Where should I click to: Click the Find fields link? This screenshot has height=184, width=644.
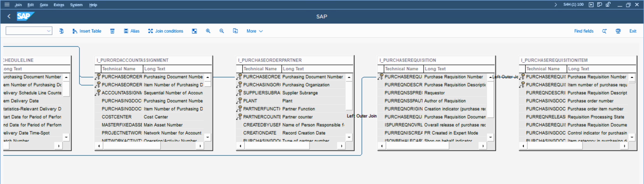tap(583, 31)
